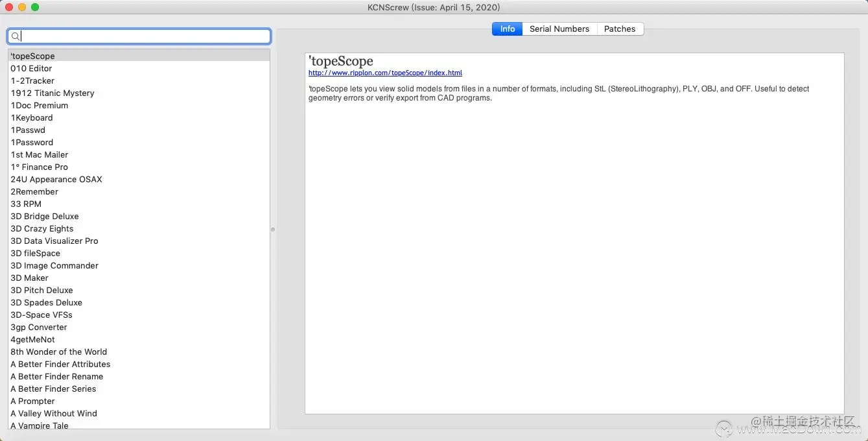The height and width of the screenshot is (441, 868).
Task: Pick 'A Prompter' in the list
Action: [x=139, y=401]
